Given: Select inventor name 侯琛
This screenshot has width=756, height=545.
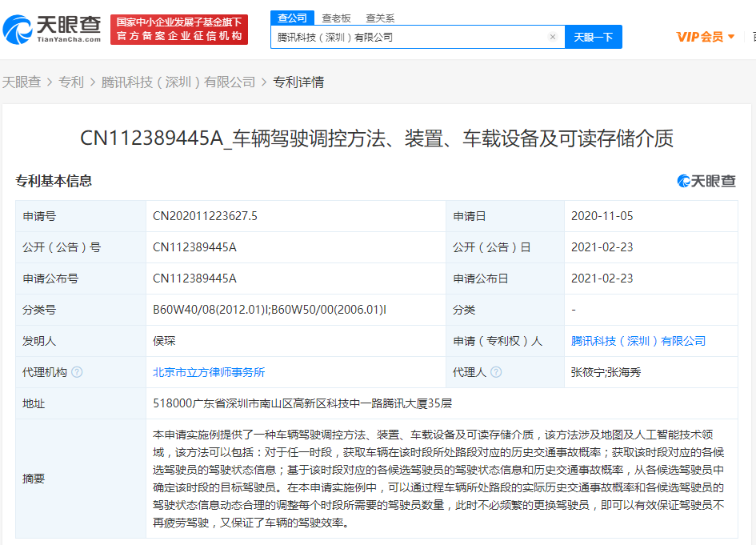Looking at the screenshot, I should pyautogui.click(x=164, y=341).
